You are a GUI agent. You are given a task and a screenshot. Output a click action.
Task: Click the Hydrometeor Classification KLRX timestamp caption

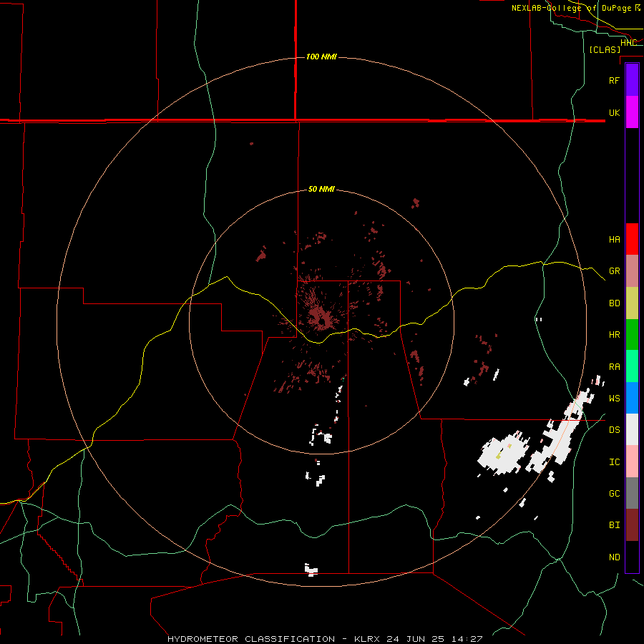(x=325, y=639)
